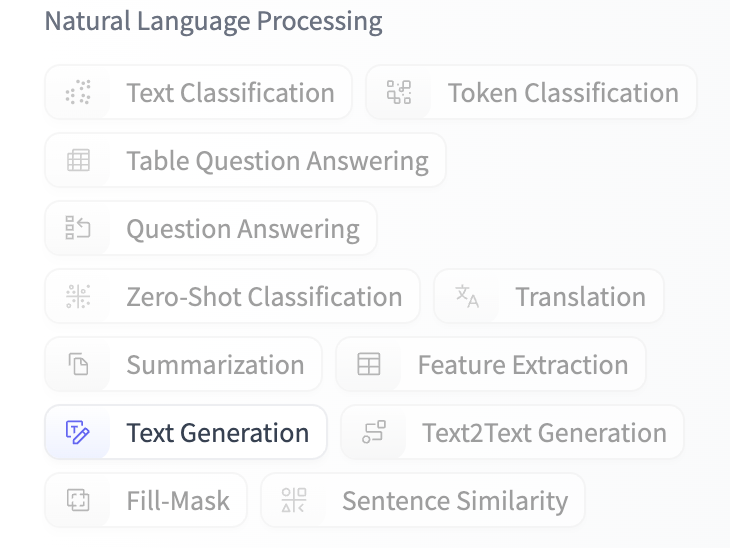Image resolution: width=730 pixels, height=548 pixels.
Task: Click the Text Generation pencil icon
Action: tap(78, 433)
